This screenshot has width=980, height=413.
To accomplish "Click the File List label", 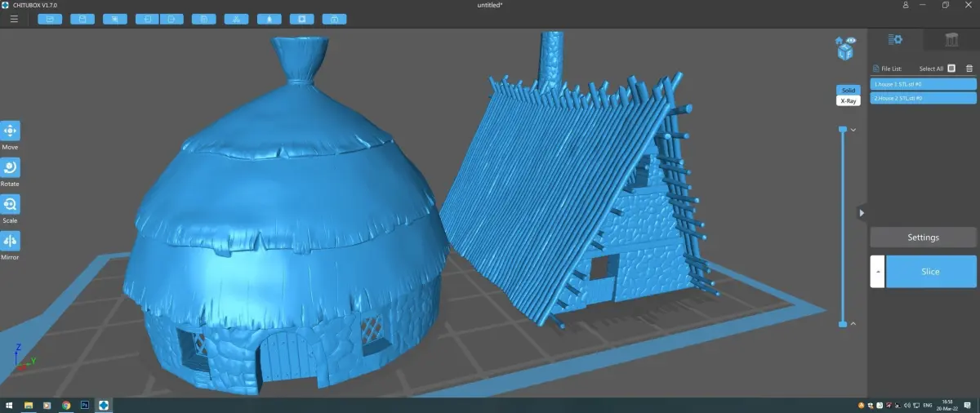I will (890, 69).
